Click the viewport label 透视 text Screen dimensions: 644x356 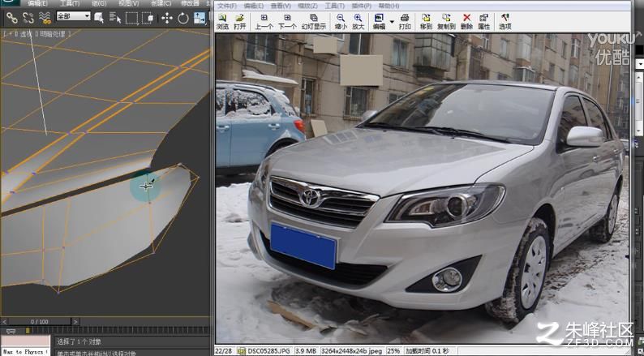(x=26, y=35)
